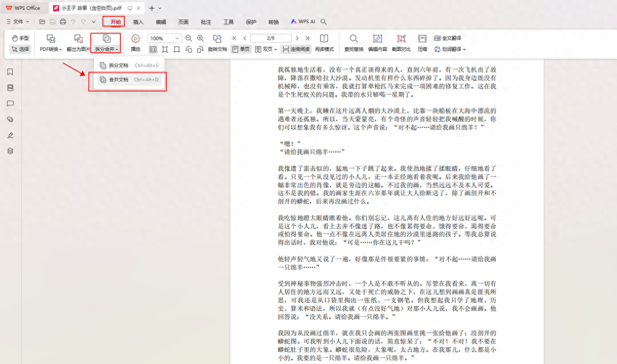Zoom in with the plus magnifier
This screenshot has height=364, width=617.
[x=201, y=39]
